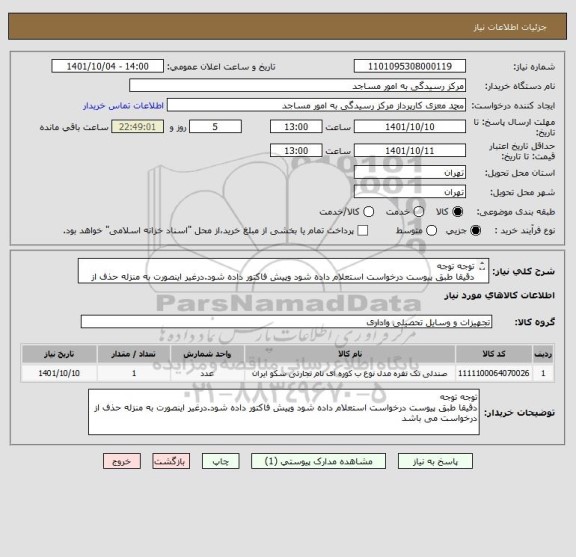Click the شهر محل تحویل field

tap(410, 192)
